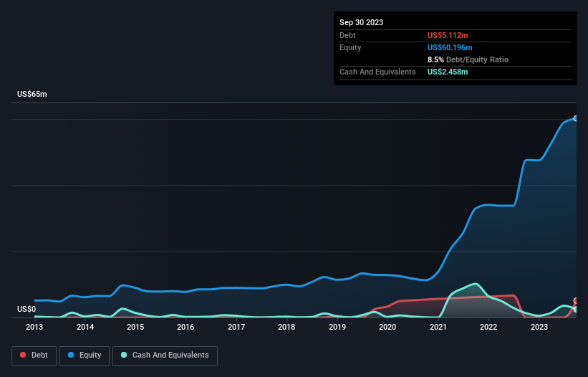This screenshot has height=377, width=588.
Task: Toggle the Debt series legend button
Action: tap(34, 355)
